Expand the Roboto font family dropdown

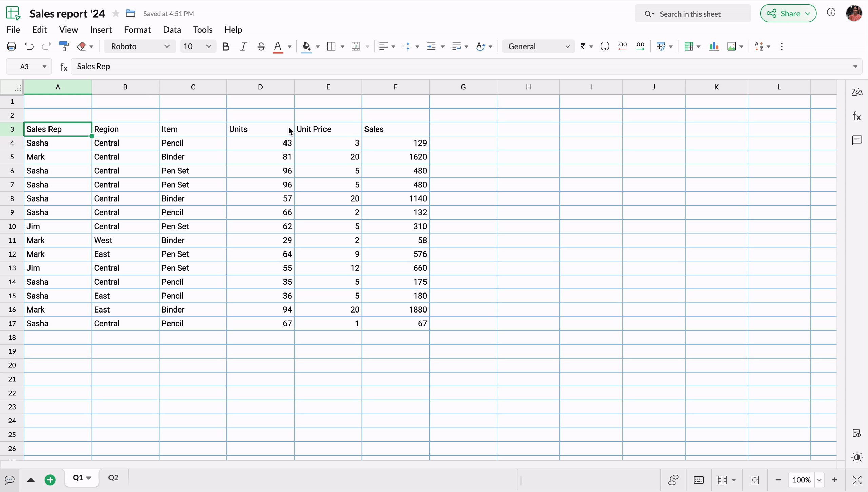click(x=140, y=46)
